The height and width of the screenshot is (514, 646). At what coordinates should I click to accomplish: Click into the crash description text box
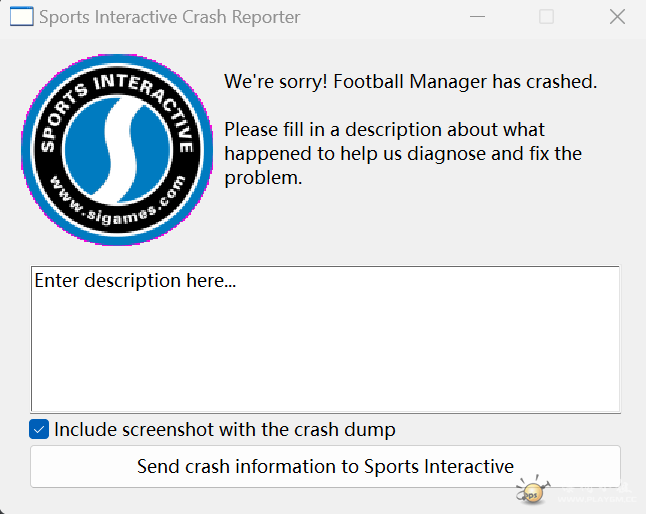pyautogui.click(x=325, y=339)
